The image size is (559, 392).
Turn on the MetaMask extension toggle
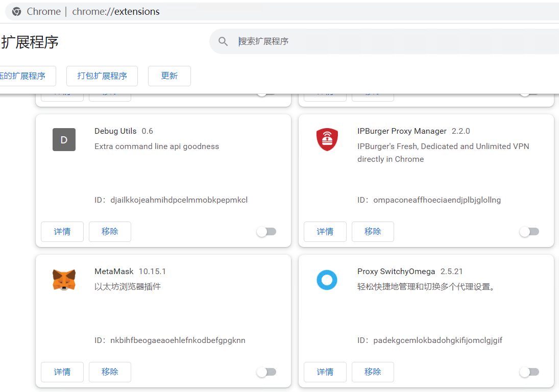click(x=266, y=372)
